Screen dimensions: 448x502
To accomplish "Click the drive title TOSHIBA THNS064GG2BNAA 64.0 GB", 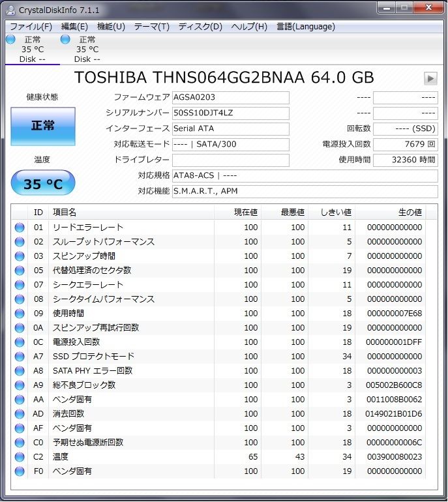I will 224,78.
